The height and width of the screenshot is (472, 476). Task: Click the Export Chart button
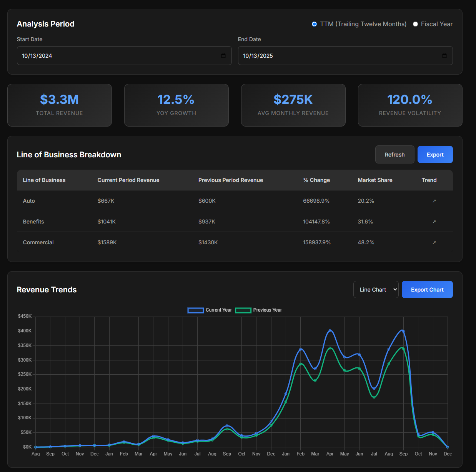[x=427, y=290]
